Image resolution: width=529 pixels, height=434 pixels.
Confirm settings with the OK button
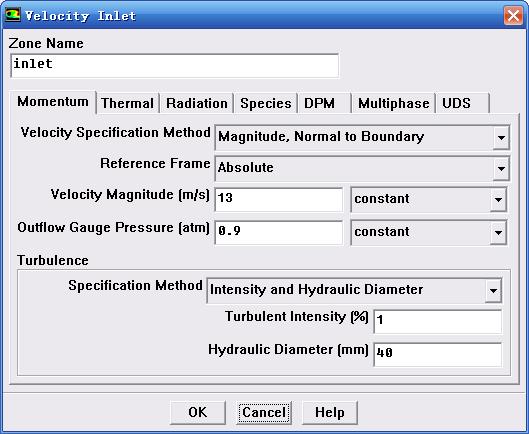tap(198, 412)
